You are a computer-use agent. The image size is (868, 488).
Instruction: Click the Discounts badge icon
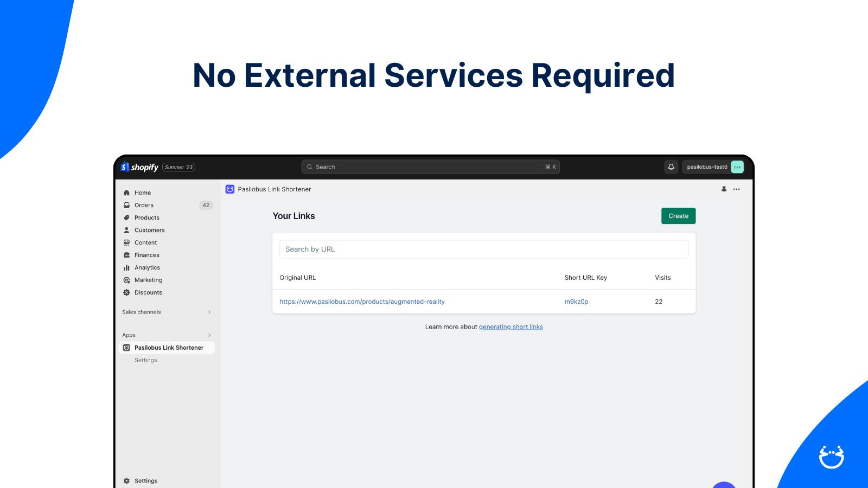click(x=126, y=292)
